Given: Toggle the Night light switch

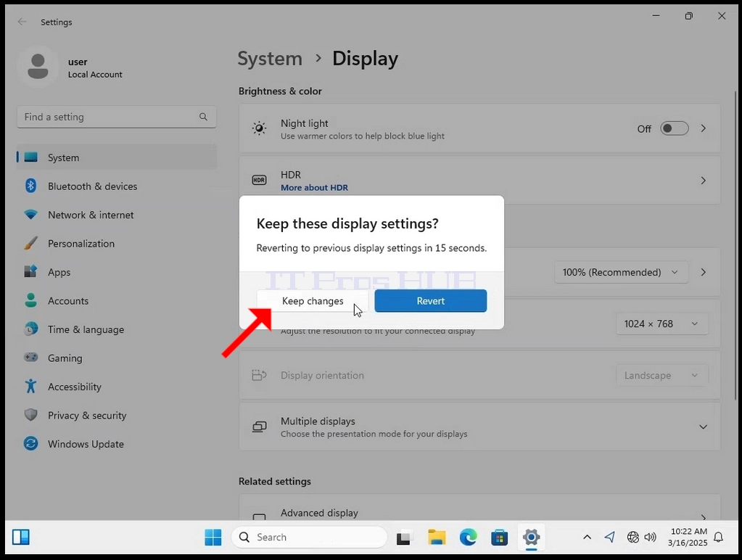Looking at the screenshot, I should (675, 128).
